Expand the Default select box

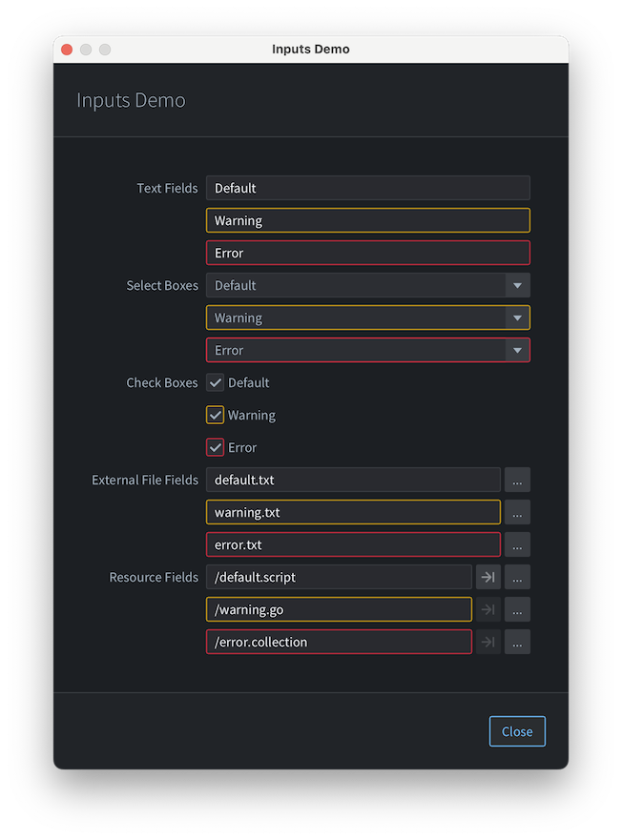(x=517, y=285)
